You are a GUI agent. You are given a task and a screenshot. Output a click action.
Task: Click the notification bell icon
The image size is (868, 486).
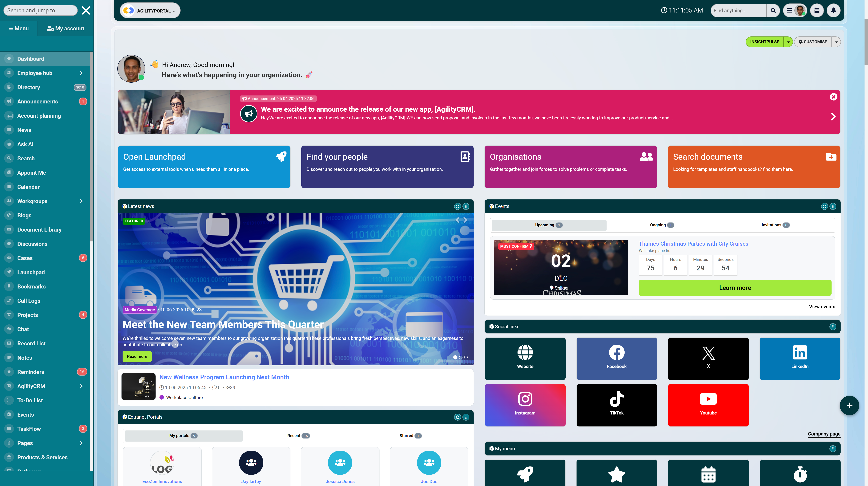pyautogui.click(x=833, y=10)
